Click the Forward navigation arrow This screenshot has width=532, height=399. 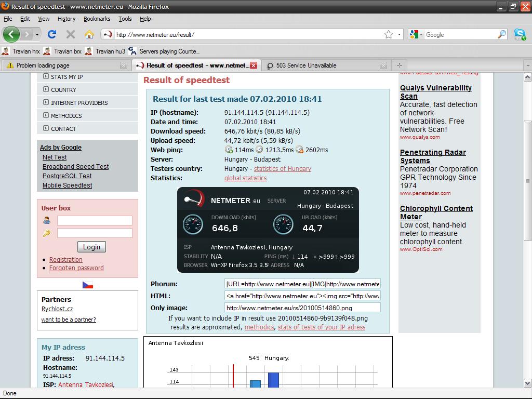click(27, 34)
